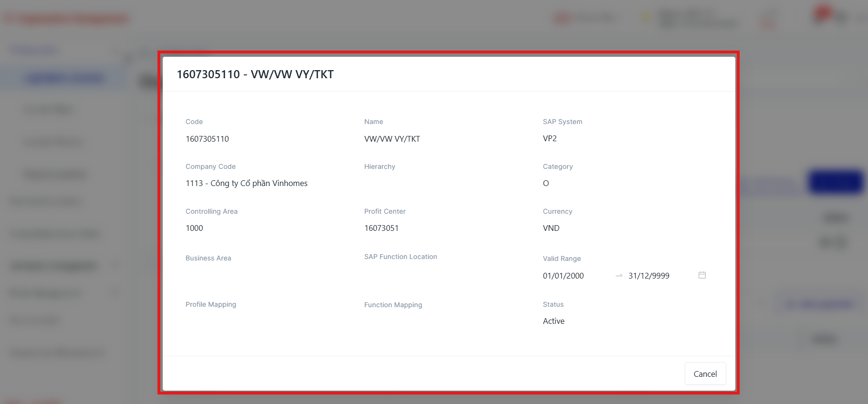The height and width of the screenshot is (404, 868).
Task: Select the Category value O
Action: 546,183
